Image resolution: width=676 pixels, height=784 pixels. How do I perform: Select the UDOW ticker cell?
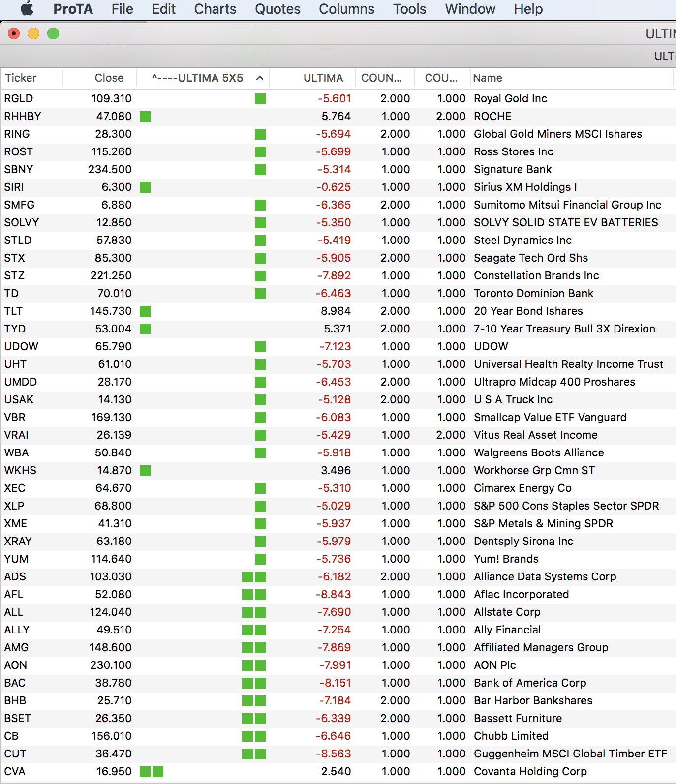[x=21, y=346]
